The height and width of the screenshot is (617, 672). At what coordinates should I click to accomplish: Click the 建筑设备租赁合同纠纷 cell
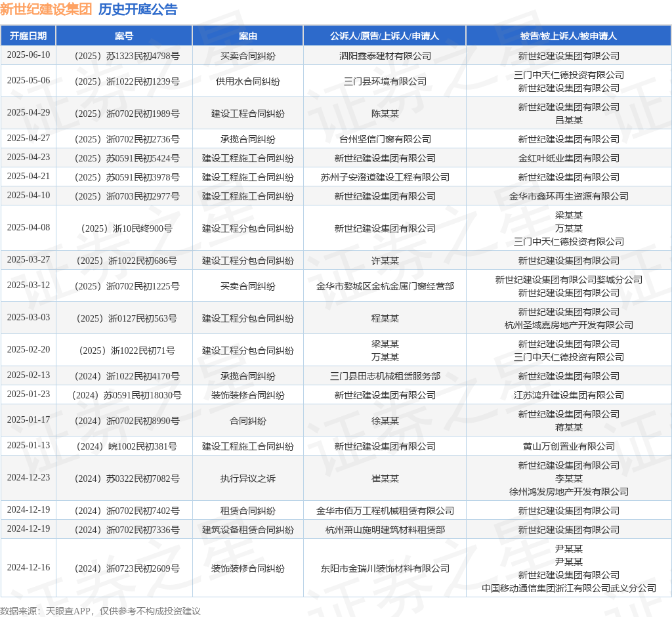pyautogui.click(x=247, y=530)
